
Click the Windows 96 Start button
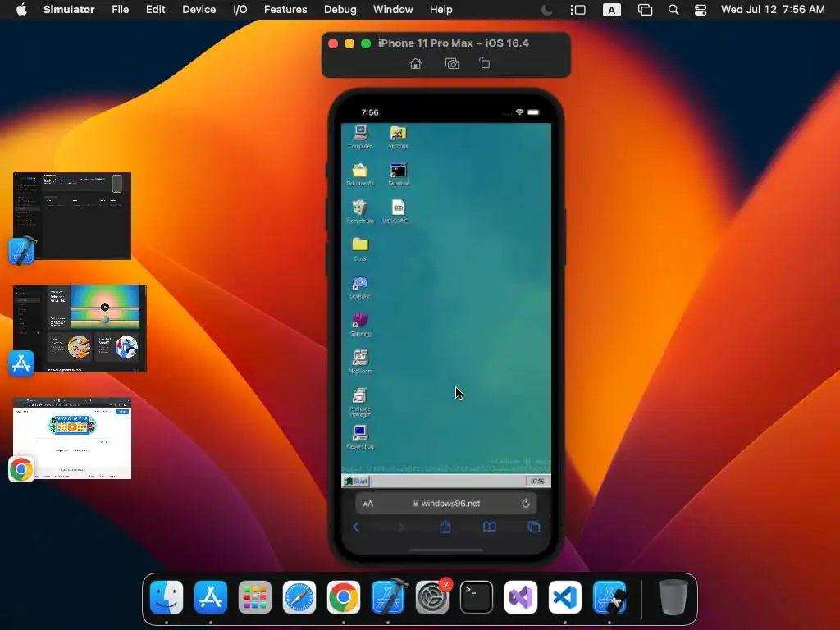point(356,481)
